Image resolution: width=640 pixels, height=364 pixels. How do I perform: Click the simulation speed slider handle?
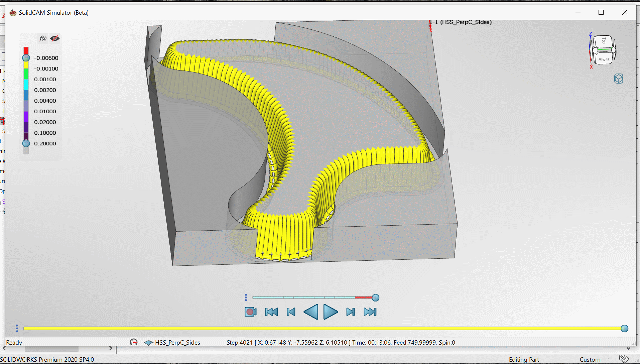click(x=376, y=297)
